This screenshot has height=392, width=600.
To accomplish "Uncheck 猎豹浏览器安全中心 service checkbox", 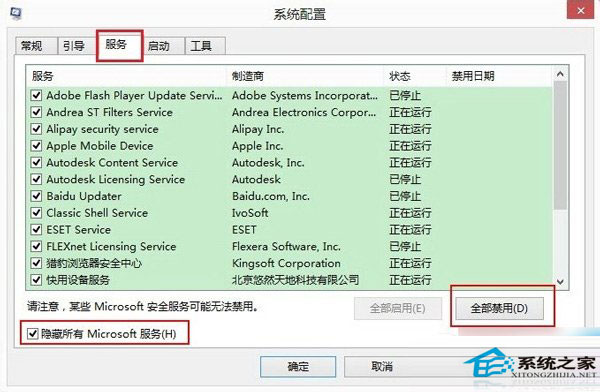I will pos(36,263).
